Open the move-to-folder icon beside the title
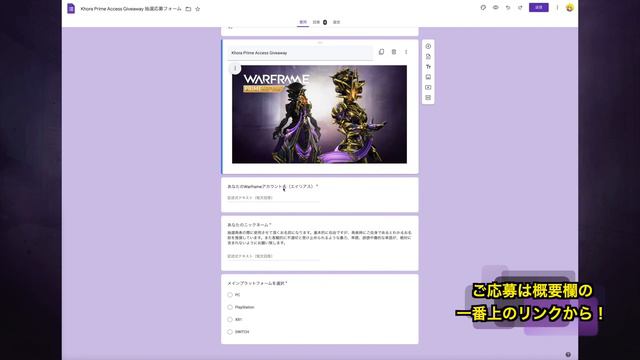640x360 pixels. [188, 9]
